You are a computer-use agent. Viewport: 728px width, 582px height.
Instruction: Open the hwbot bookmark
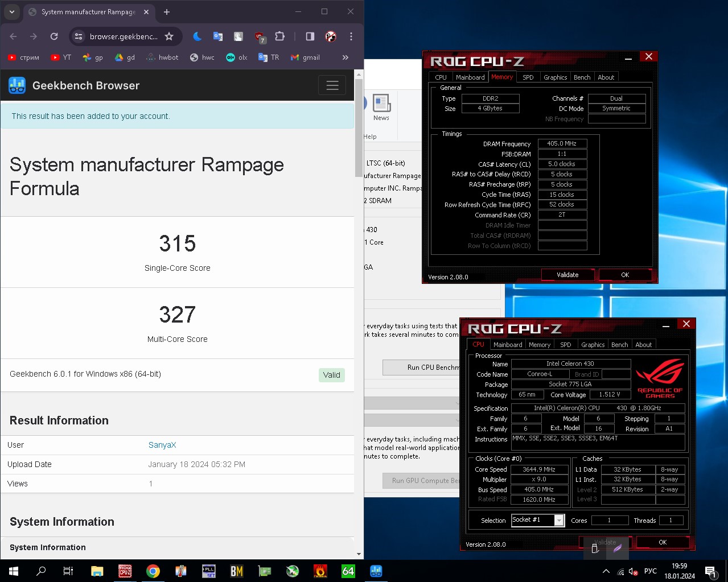162,57
